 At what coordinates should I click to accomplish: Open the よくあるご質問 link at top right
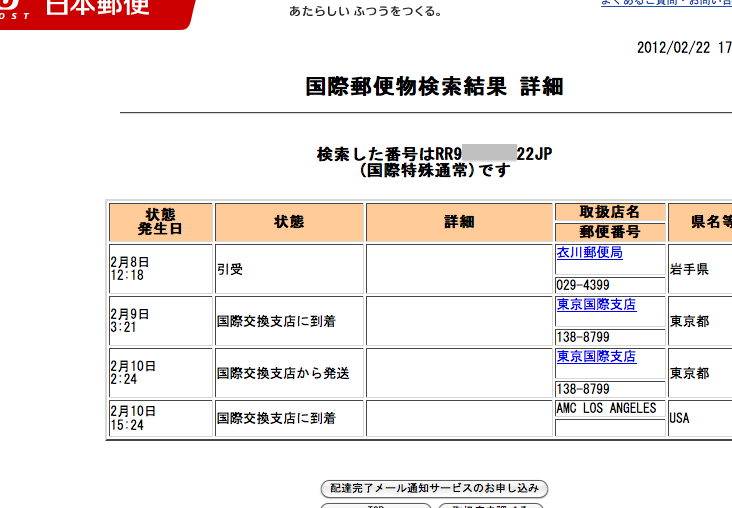coord(665,3)
